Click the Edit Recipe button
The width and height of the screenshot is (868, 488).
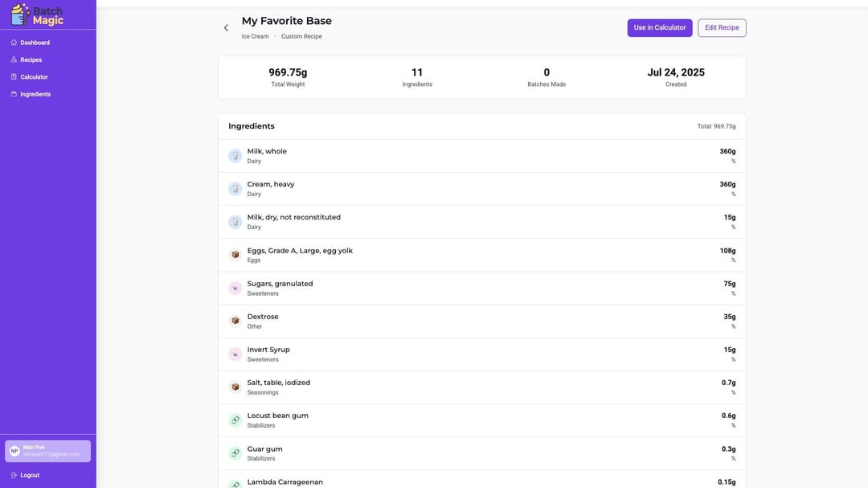pos(721,28)
